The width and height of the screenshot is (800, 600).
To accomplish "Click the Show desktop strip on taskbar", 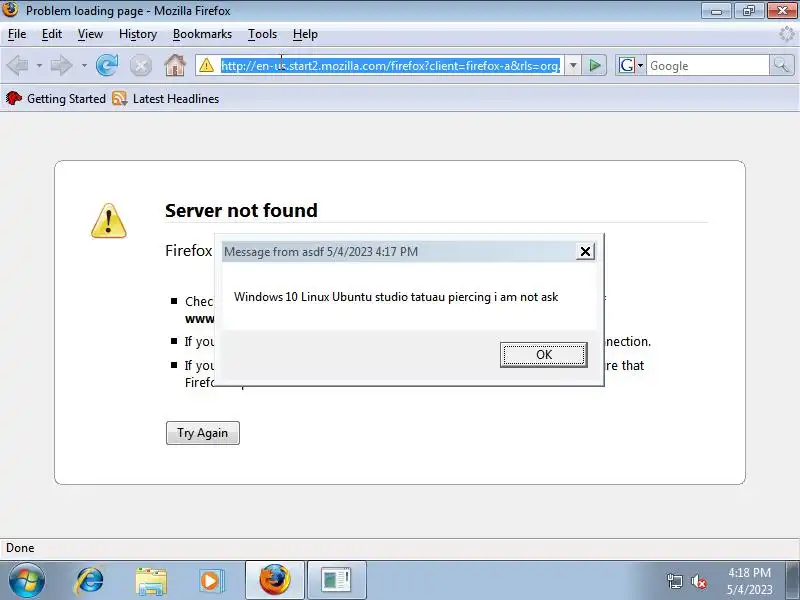I will [x=793, y=581].
